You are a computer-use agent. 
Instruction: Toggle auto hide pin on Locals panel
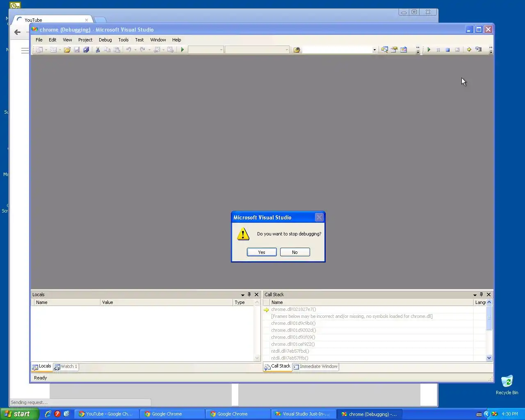click(x=249, y=294)
